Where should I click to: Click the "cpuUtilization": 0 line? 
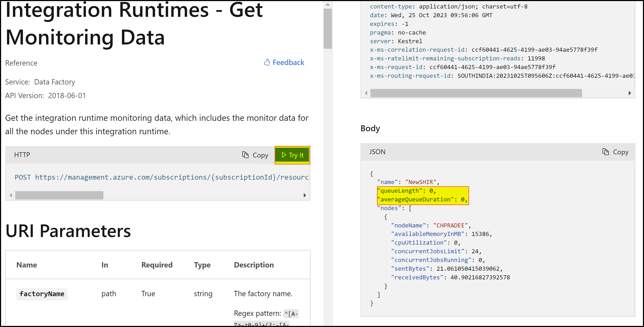(426, 243)
